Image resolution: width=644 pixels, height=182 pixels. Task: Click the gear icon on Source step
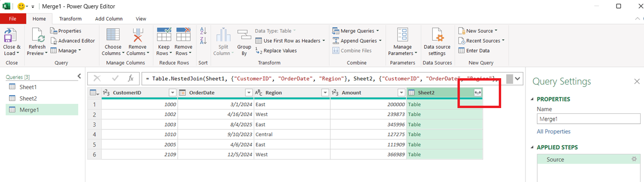[634, 159]
